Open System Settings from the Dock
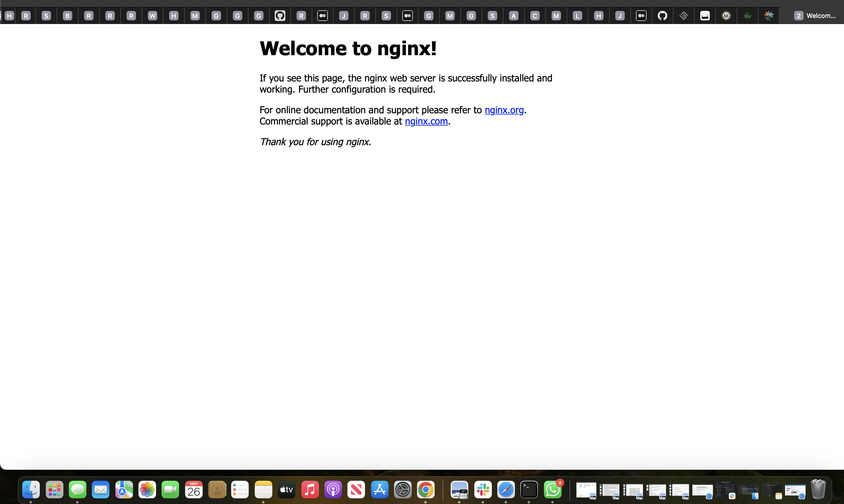The width and height of the screenshot is (844, 504). [403, 490]
